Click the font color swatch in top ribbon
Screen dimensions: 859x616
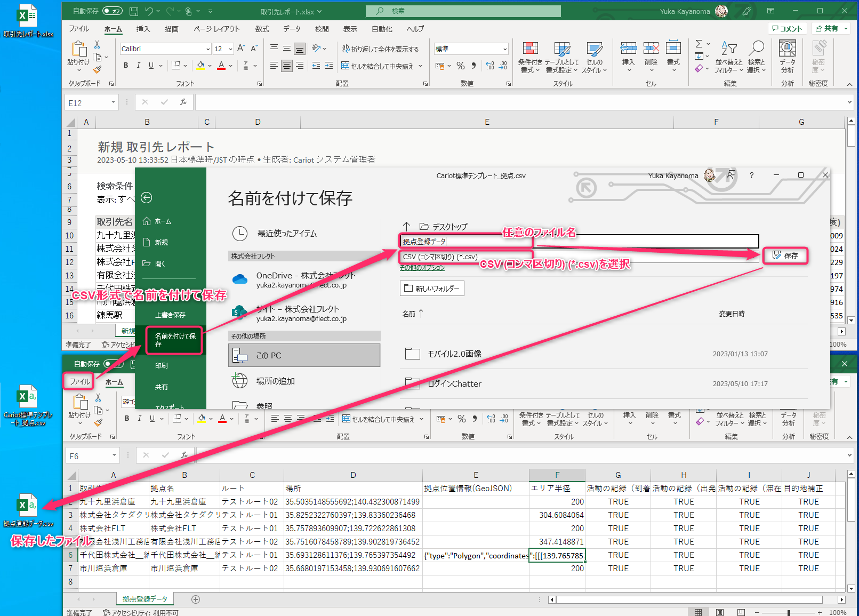(x=221, y=66)
